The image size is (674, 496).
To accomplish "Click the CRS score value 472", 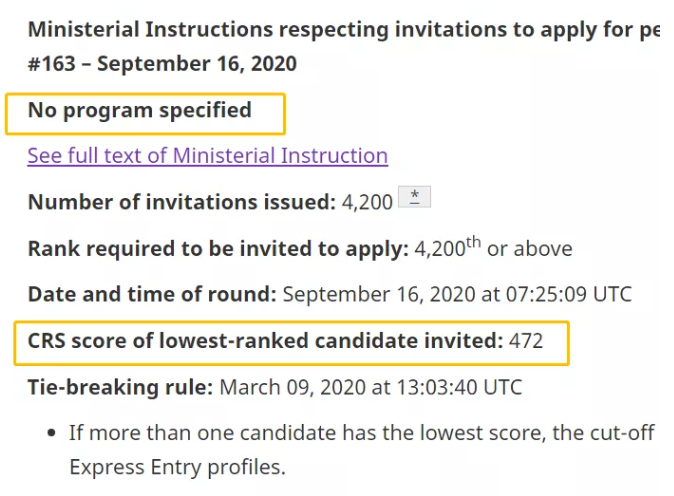I will [x=526, y=341].
